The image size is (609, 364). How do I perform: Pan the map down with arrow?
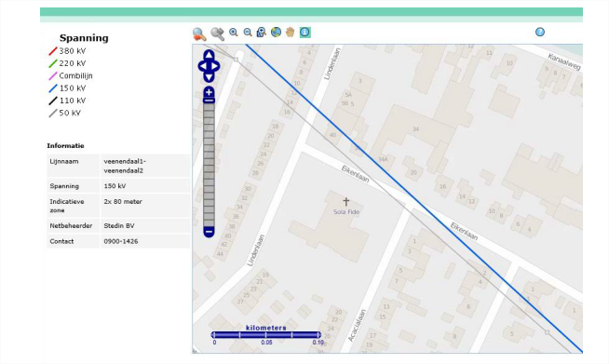[209, 77]
